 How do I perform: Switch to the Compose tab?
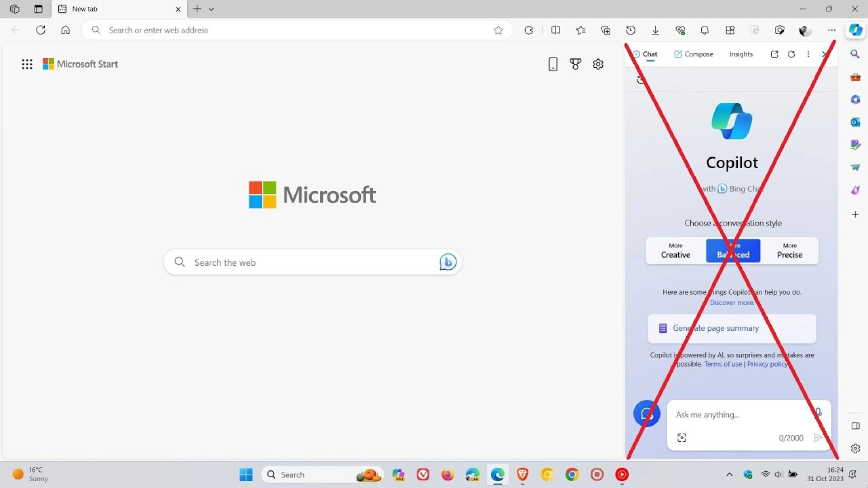click(x=694, y=54)
